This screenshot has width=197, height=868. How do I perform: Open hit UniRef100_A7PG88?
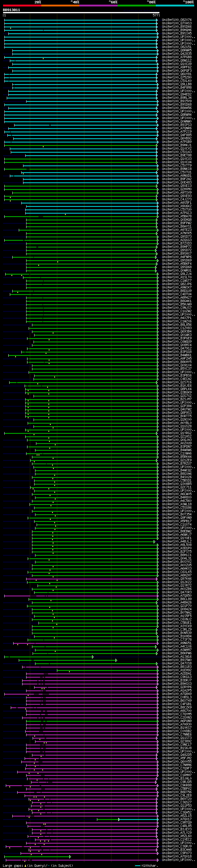pyautogui.click(x=177, y=57)
